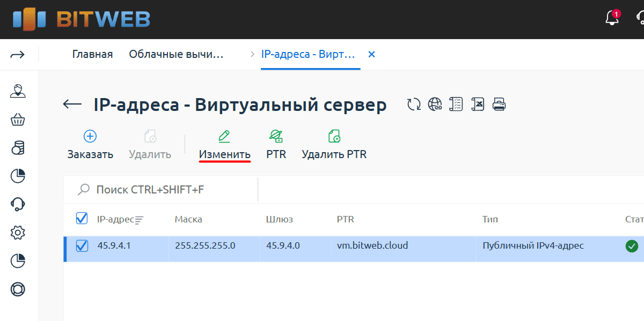This screenshot has width=644, height=321.
Task: Click the lifebuoy help icon in the sidebar
Action: (18, 289)
